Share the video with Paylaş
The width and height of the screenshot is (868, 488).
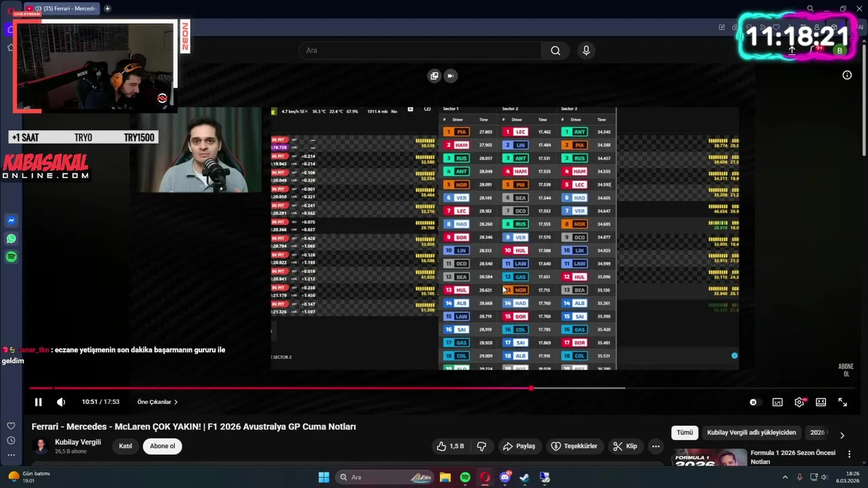519,446
